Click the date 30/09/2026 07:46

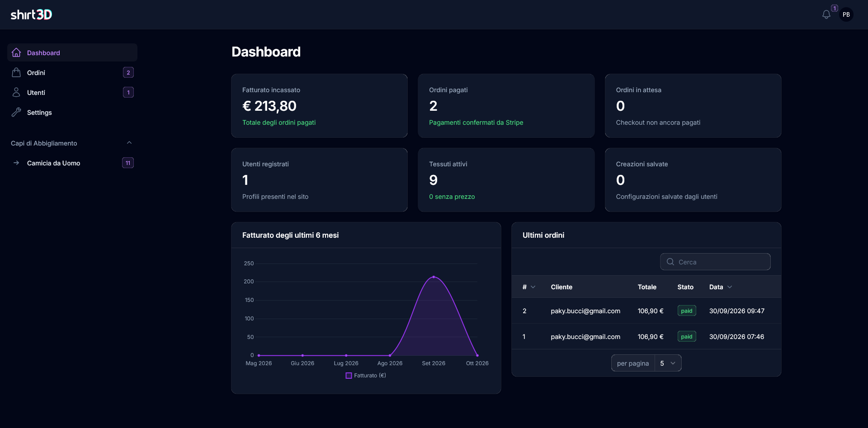pyautogui.click(x=736, y=337)
